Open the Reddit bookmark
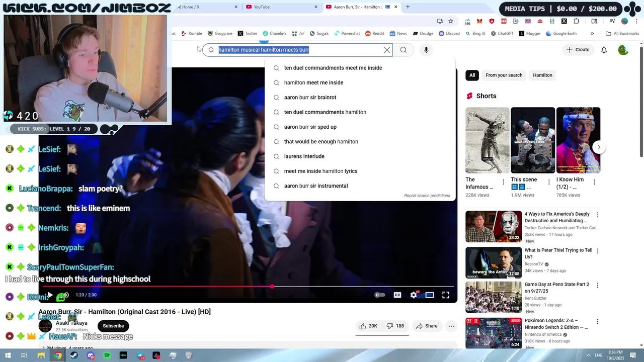 374,34
